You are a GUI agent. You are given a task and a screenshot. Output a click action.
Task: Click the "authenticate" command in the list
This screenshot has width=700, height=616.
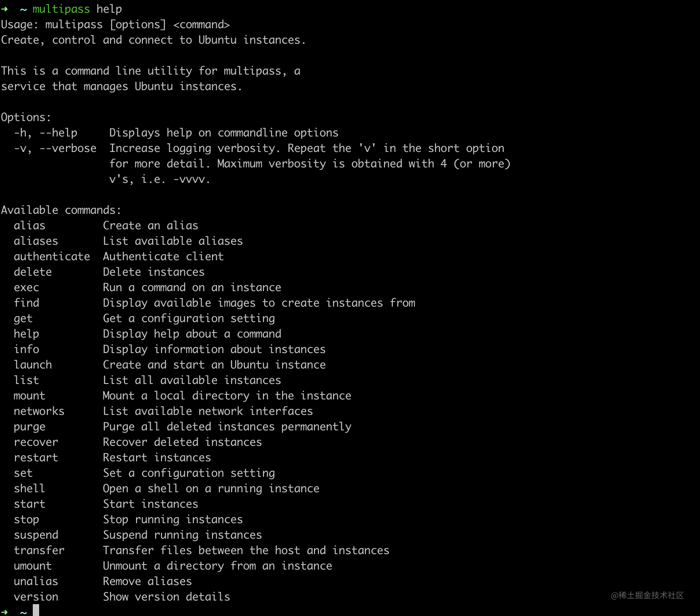coord(52,257)
